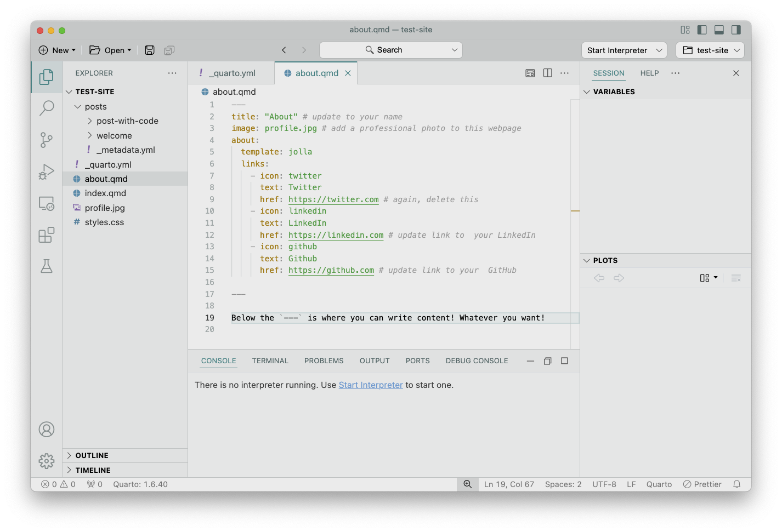The width and height of the screenshot is (782, 532).
Task: Click the Save All icon in toolbar
Action: click(x=169, y=50)
